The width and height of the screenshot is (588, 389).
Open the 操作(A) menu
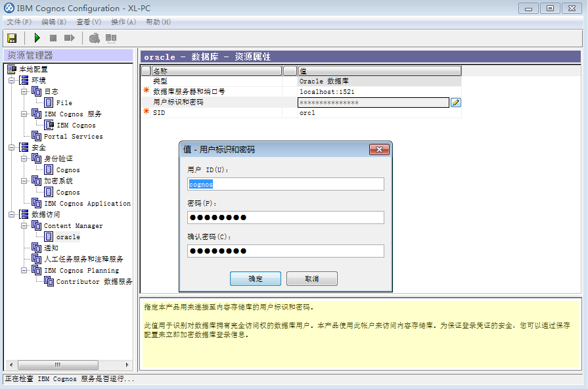(124, 22)
